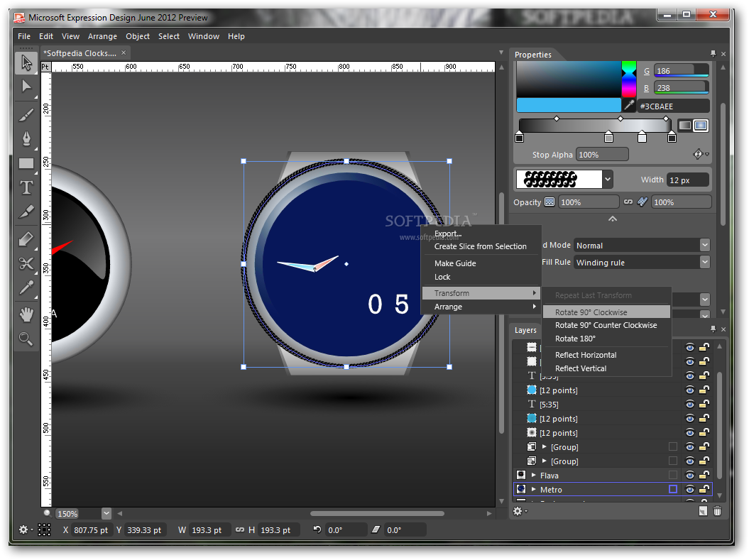Toggle the width-height link chain icon

[x=240, y=530]
